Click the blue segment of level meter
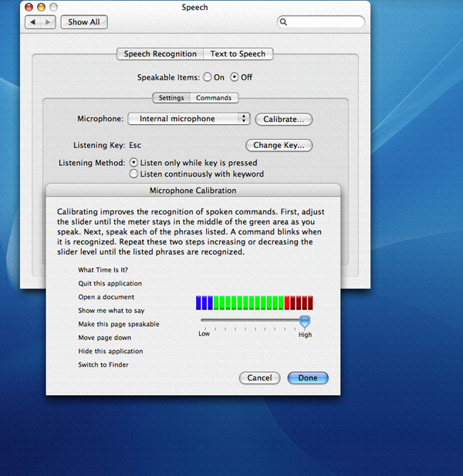 coord(204,302)
